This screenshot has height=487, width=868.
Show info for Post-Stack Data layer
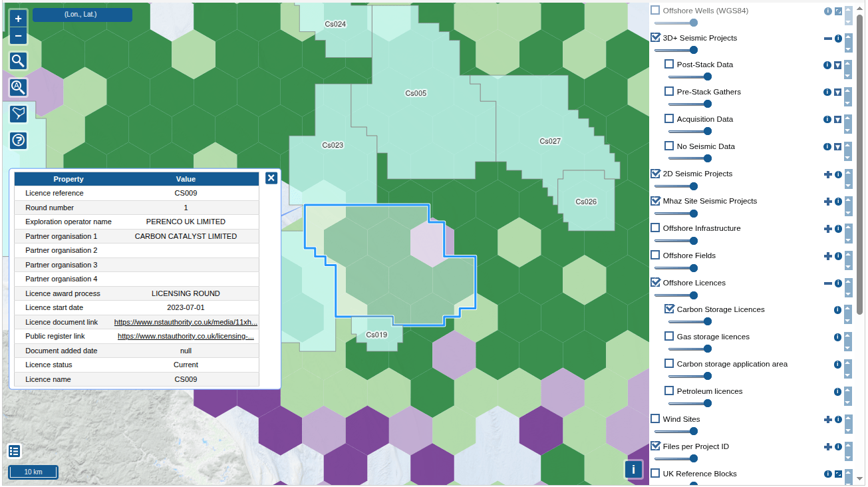827,65
